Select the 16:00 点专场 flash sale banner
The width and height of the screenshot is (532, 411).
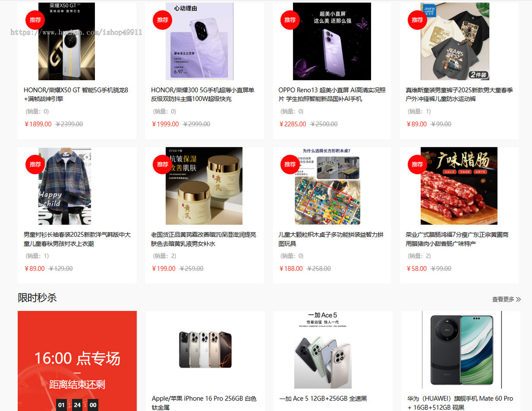coord(77,361)
